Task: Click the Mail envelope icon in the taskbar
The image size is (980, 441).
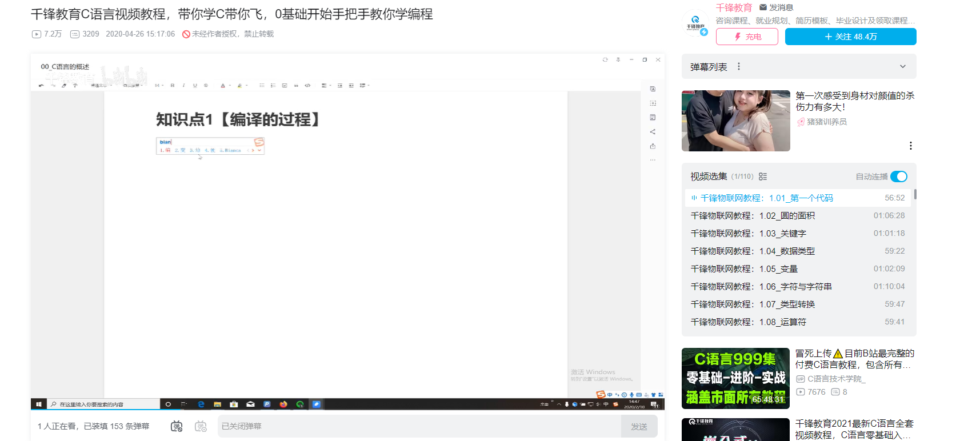Action: pos(250,404)
